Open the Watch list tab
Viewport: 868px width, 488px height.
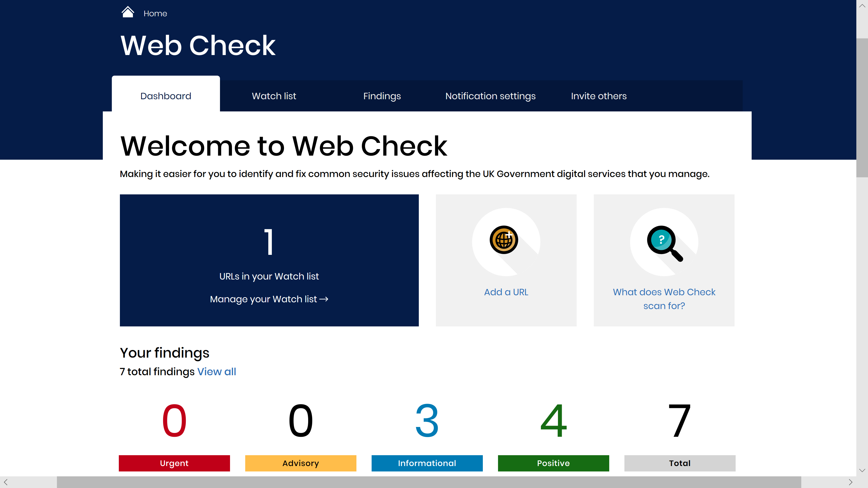[x=274, y=96]
